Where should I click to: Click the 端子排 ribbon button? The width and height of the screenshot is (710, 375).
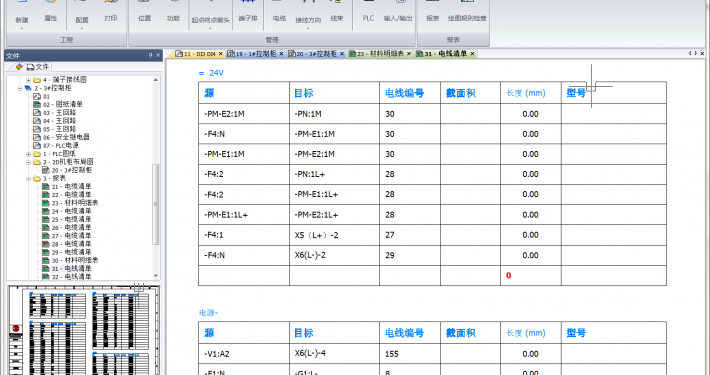click(x=248, y=18)
